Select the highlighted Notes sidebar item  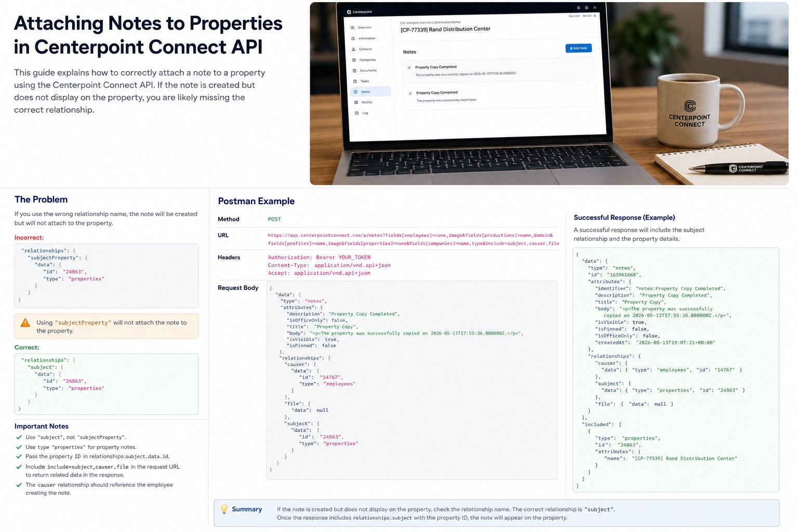370,91
